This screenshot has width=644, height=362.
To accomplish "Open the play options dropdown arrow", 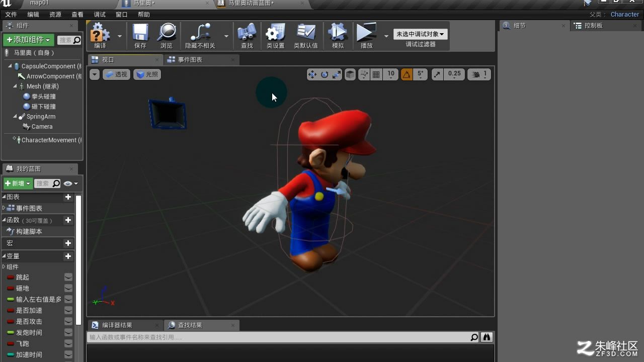I will coord(386,36).
